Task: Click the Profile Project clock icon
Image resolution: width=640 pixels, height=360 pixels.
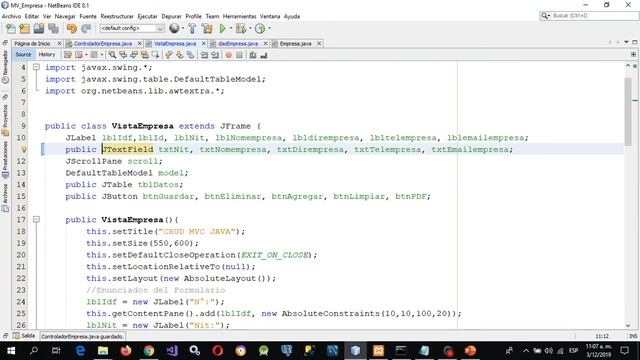Action: (x=260, y=29)
